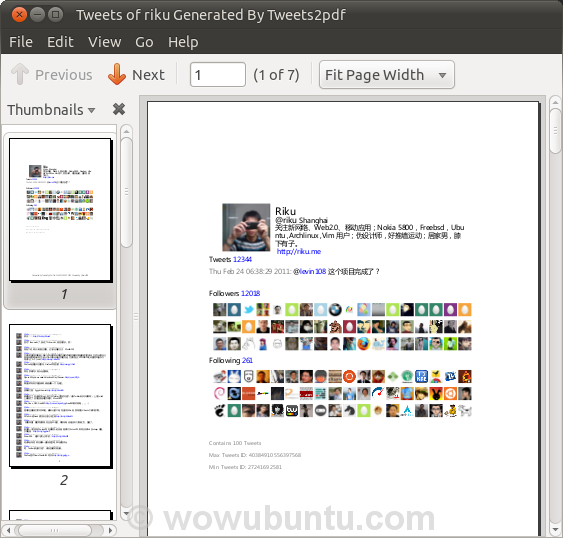Image resolution: width=563 pixels, height=538 pixels.
Task: Click the Min Tweets ID line
Action: [x=245, y=467]
